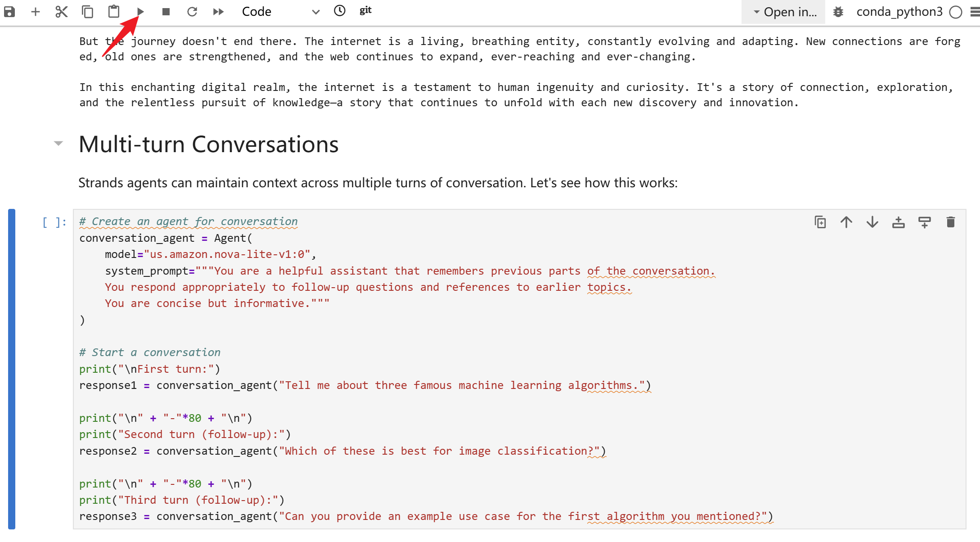Duplicate this cell with the cell toolbar icon

coord(820,222)
